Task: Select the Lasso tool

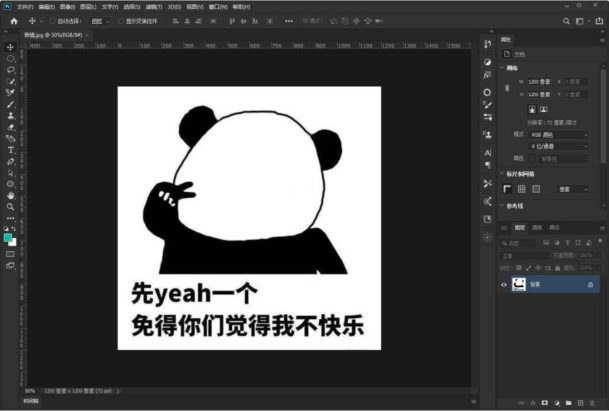Action: point(10,70)
